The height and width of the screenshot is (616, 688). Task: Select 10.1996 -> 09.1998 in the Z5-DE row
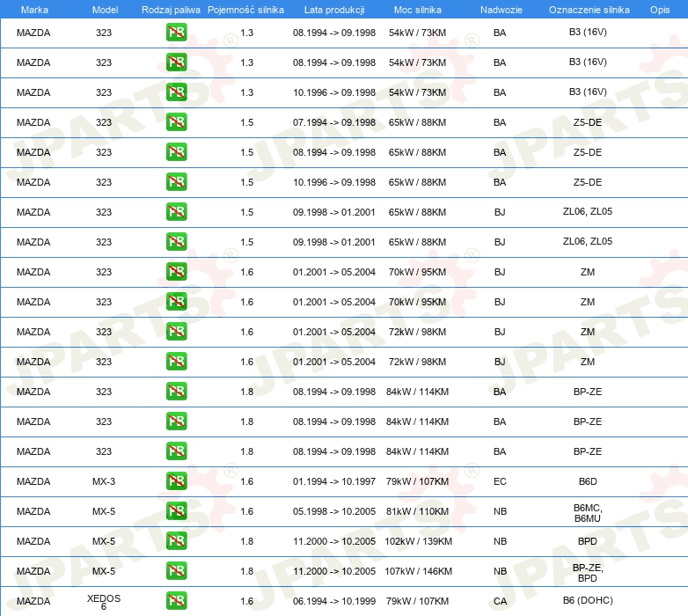[334, 182]
